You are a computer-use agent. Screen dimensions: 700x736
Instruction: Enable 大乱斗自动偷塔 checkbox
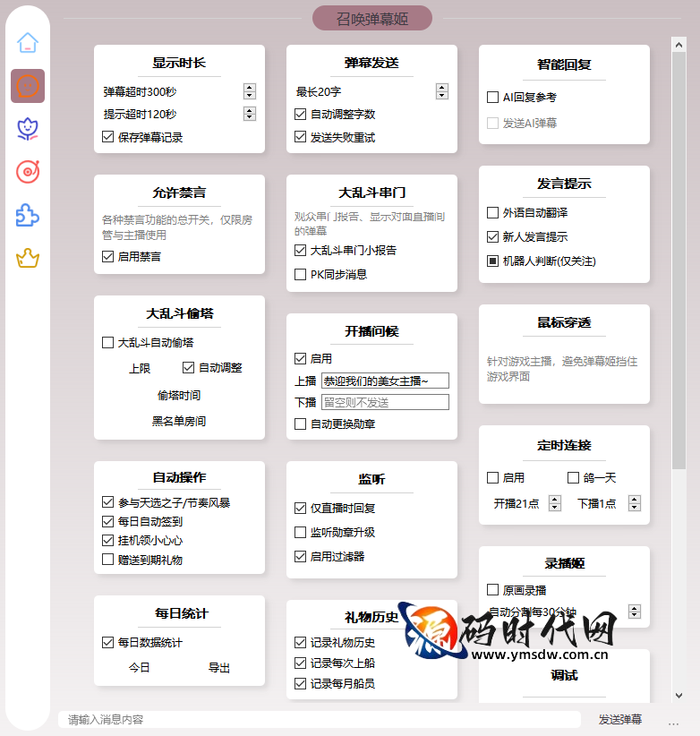108,342
